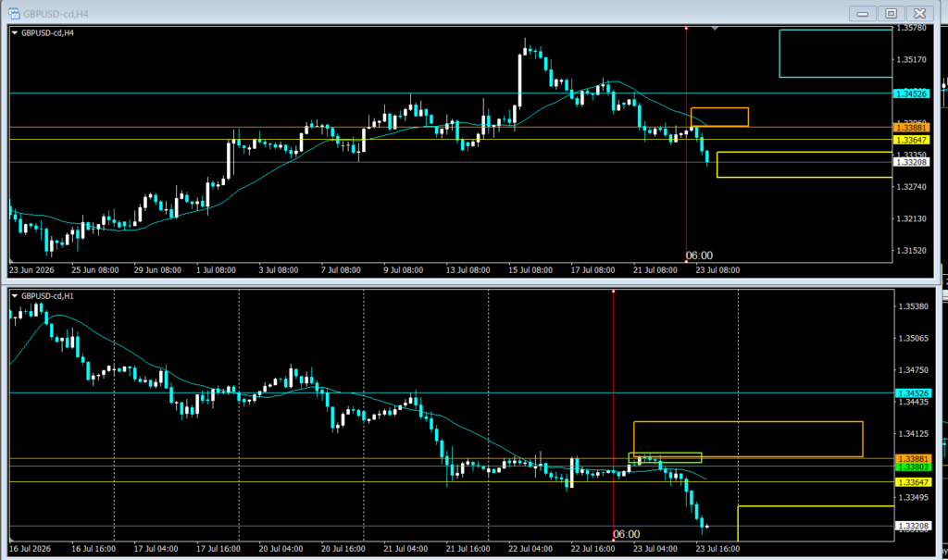Viewport: 948px width, 560px height.
Task: Click the 06:00 time marker in H4 chart
Action: coord(699,255)
